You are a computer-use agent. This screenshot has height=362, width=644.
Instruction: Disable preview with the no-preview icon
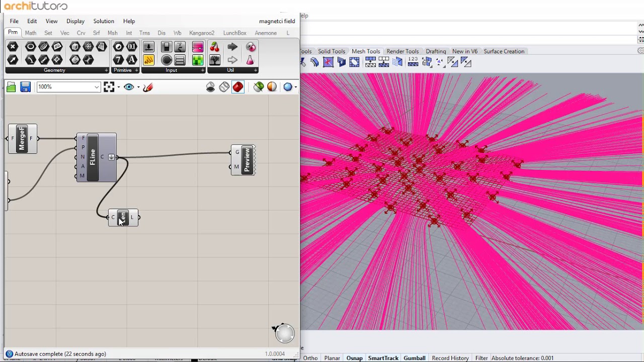coord(210,87)
